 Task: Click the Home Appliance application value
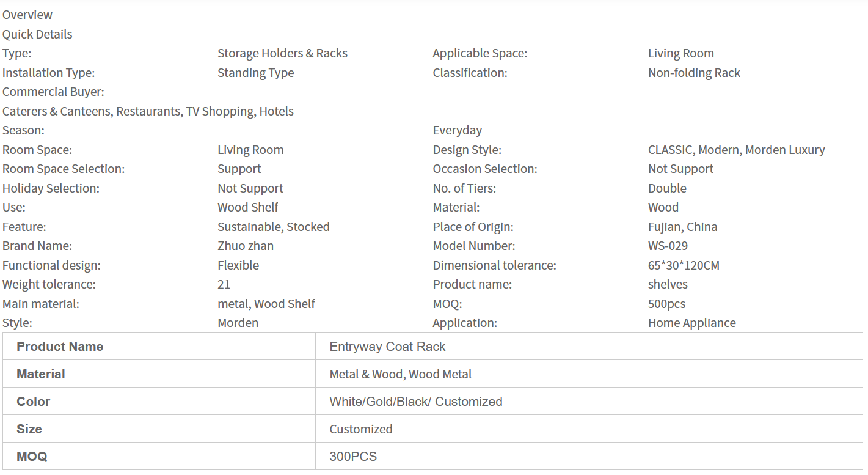pyautogui.click(x=691, y=323)
